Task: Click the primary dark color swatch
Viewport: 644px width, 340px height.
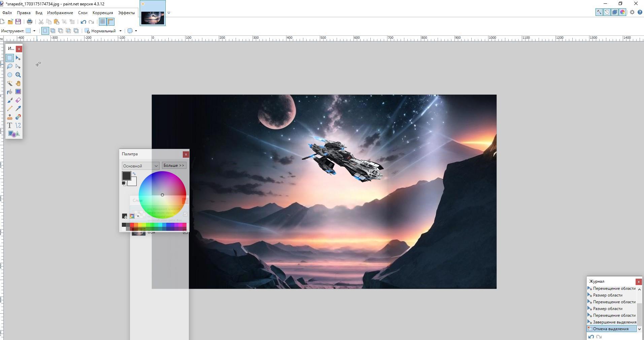Action: click(x=126, y=175)
